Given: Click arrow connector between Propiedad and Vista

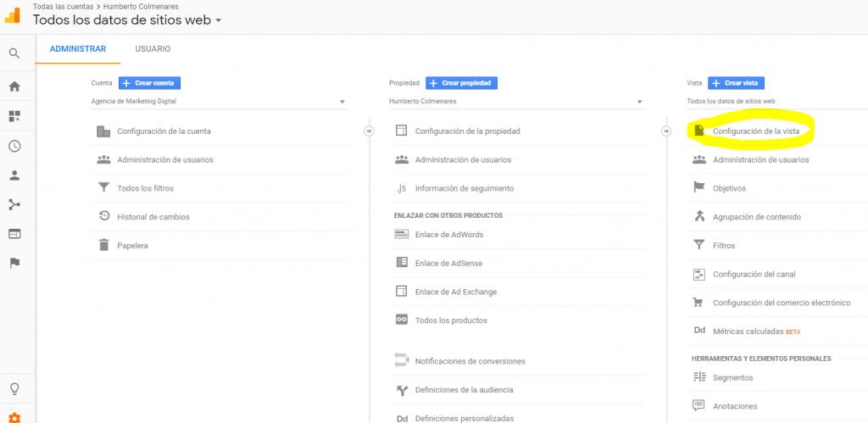Looking at the screenshot, I should [x=666, y=131].
